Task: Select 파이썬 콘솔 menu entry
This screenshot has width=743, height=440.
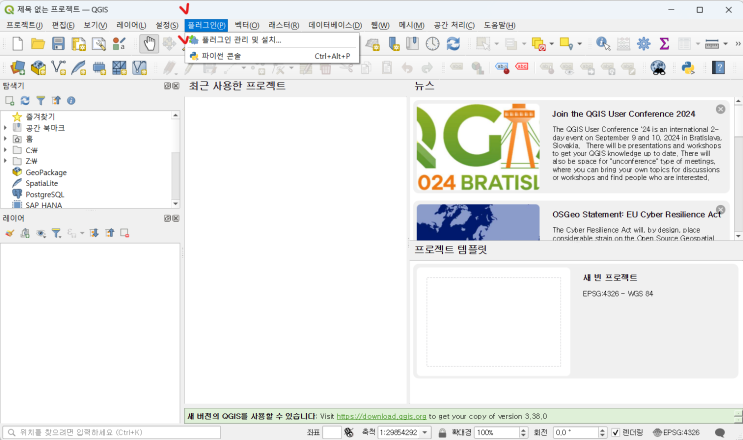Action: click(x=272, y=56)
